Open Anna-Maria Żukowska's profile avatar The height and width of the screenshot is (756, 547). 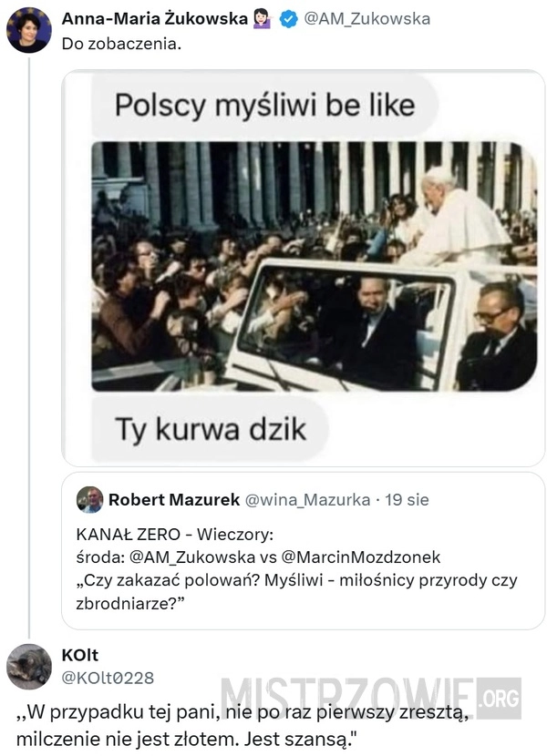(x=29, y=30)
